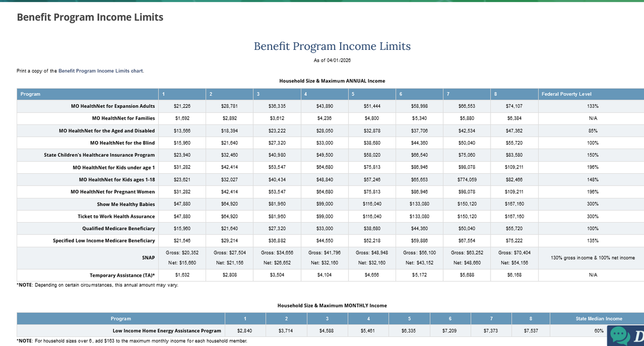Image resolution: width=644 pixels, height=346 pixels.
Task: Click the 148% value for Kids ages 1-18
Action: (593, 179)
